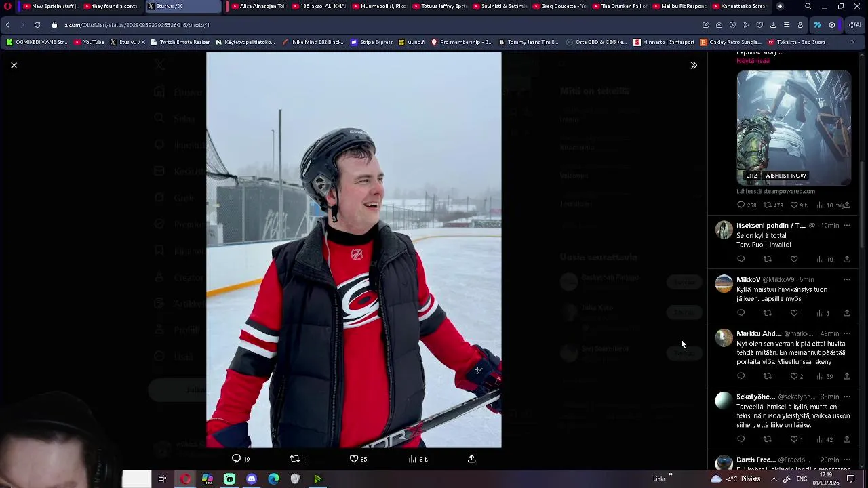Play the WISHLIST NOW promo video

tap(793, 127)
